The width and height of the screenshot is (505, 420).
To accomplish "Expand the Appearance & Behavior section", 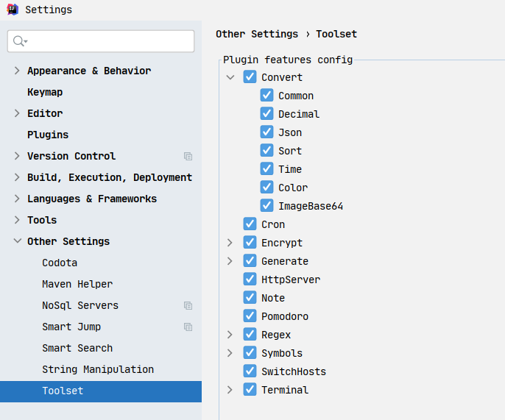I will (17, 71).
